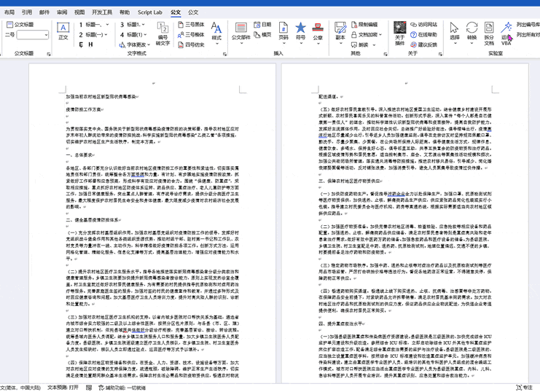Expand the 标题(1) heading dropdown arrow

pyautogui.click(x=145, y=34)
